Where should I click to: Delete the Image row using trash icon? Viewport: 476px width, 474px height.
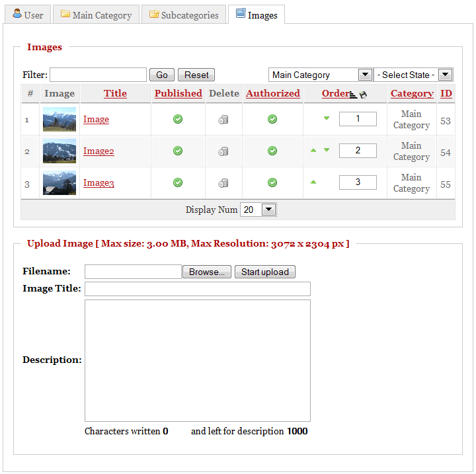[x=223, y=120]
